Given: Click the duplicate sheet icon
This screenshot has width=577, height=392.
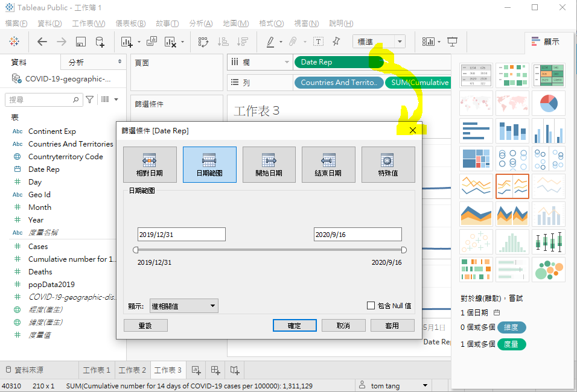Looking at the screenshot, I should point(151,42).
